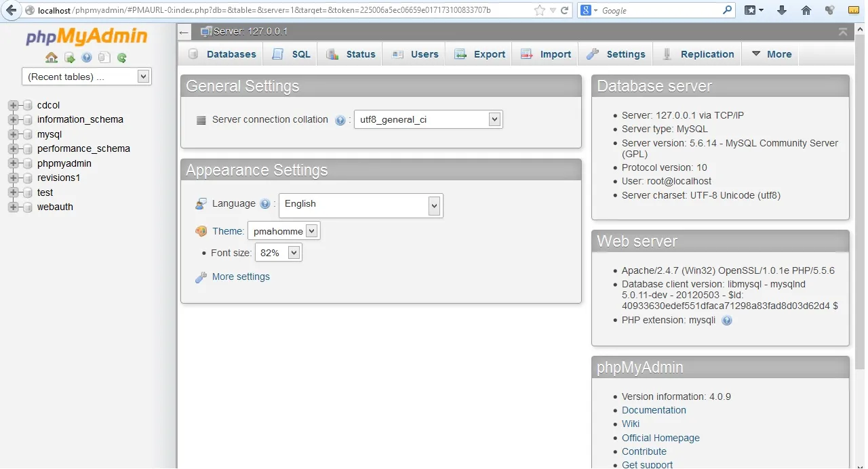
Task: Expand the performance_schema tree node
Action: (x=13, y=149)
